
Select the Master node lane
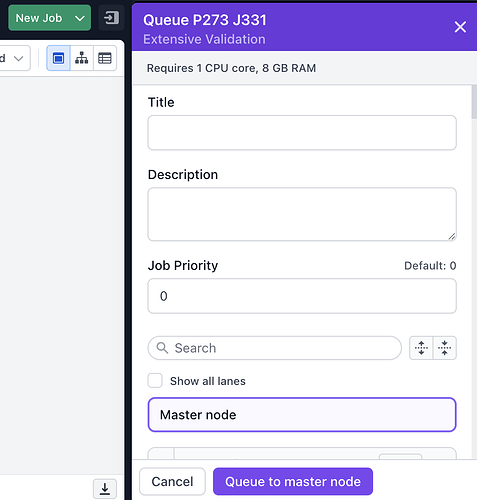pos(302,415)
